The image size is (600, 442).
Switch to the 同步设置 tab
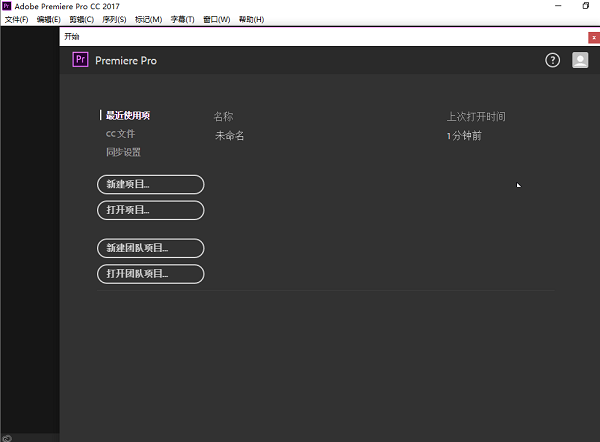coord(123,152)
